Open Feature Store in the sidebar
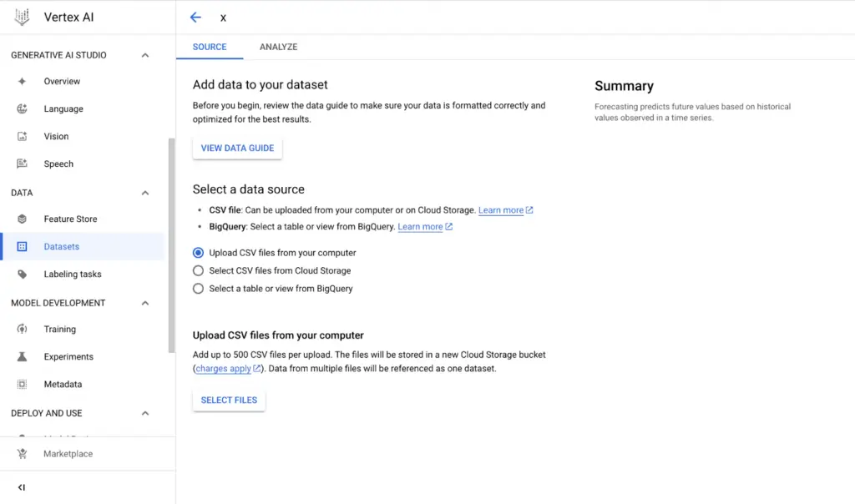This screenshot has width=855, height=504. (83, 219)
